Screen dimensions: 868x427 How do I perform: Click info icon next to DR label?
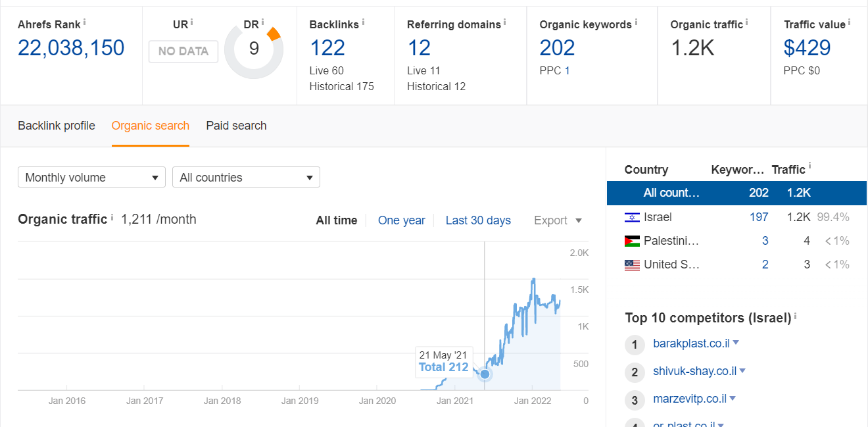(x=264, y=22)
